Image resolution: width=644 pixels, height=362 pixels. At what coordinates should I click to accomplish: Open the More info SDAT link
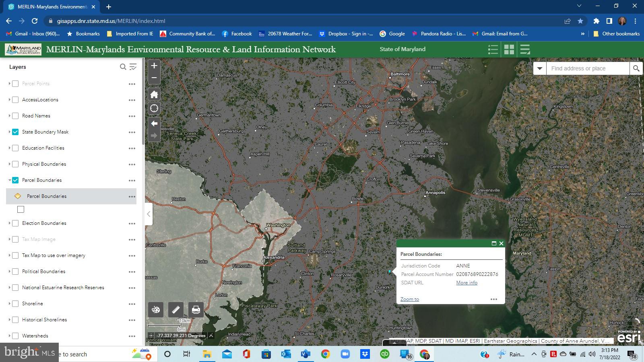pos(466,283)
